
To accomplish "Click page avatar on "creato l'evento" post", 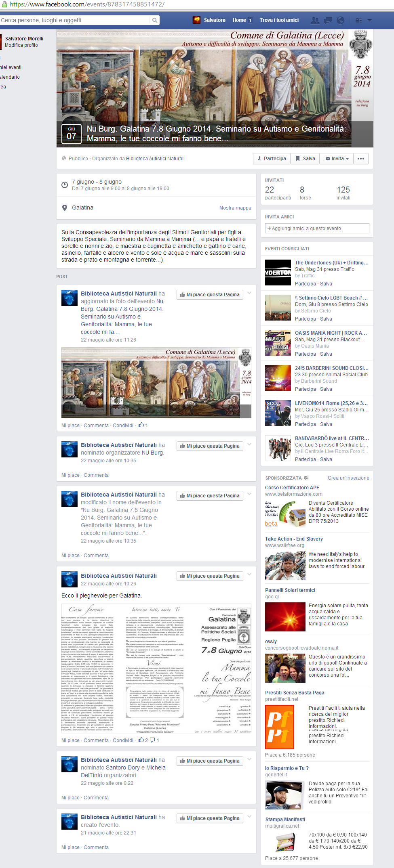I will pyautogui.click(x=69, y=822).
